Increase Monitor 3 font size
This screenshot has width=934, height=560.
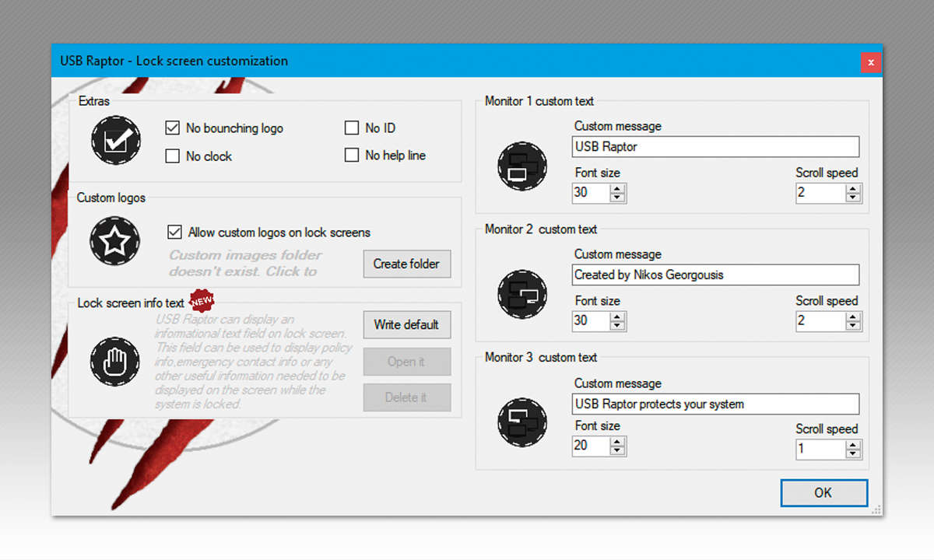click(618, 441)
